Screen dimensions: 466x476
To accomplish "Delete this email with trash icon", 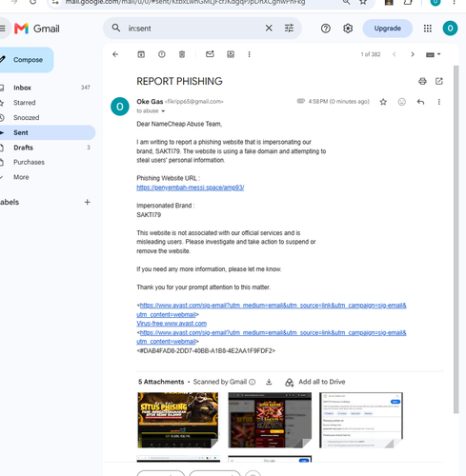I will [182, 54].
